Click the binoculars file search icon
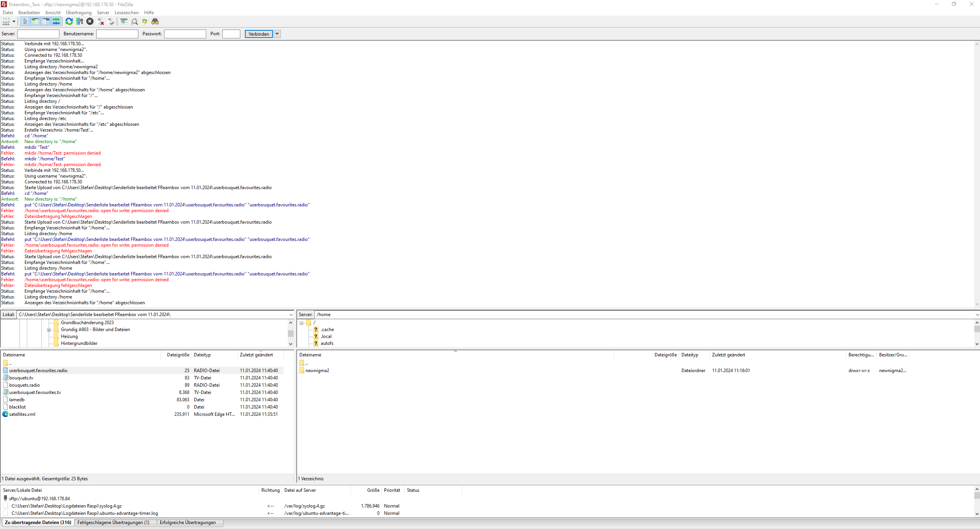Image resolution: width=980 pixels, height=529 pixels. 155,21
